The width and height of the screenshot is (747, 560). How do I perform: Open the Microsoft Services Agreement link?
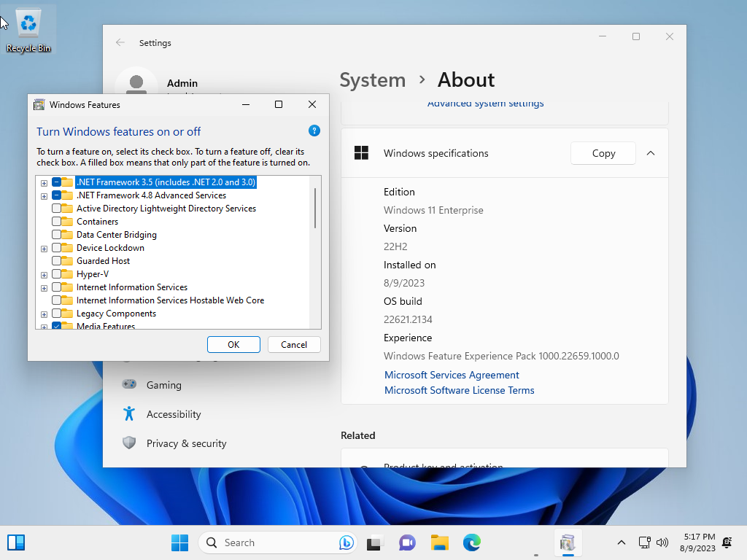[x=452, y=375]
